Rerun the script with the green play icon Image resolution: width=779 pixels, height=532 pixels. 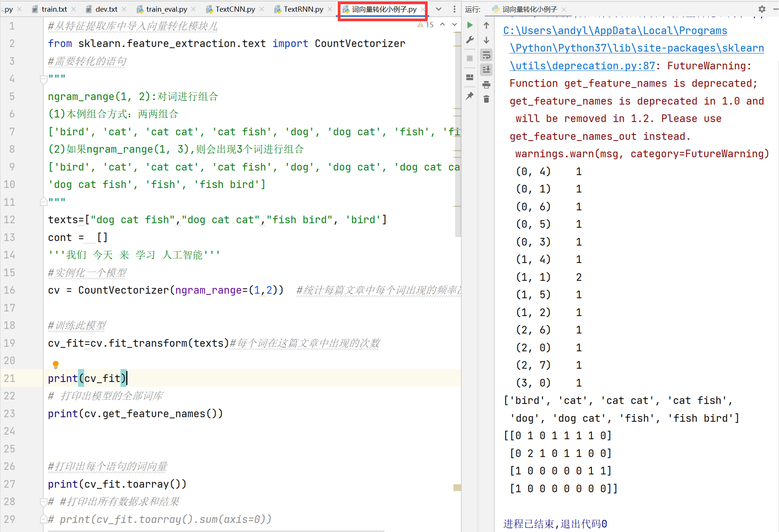pos(470,25)
